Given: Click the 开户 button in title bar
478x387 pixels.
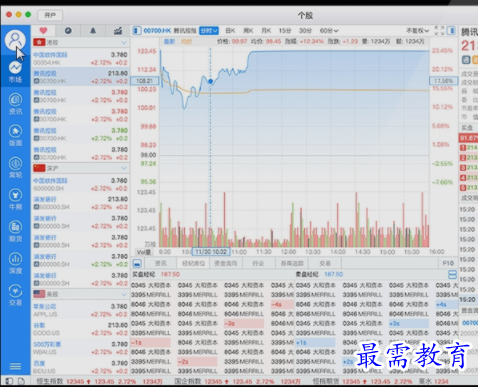Looking at the screenshot, I should click(50, 15).
